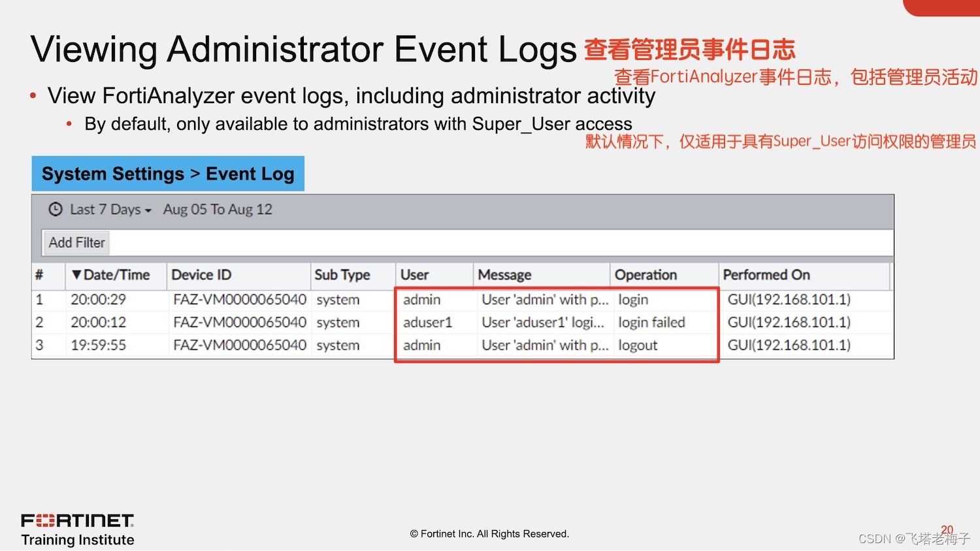Click the 'login' operation cell in row 1
This screenshot has height=551, width=980.
point(633,300)
